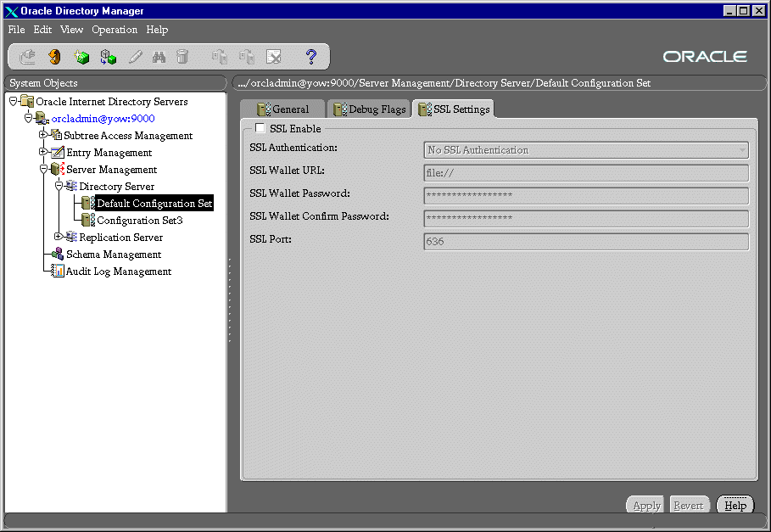Switch to the Debug Flags tab
771x532 pixels.
coord(369,109)
